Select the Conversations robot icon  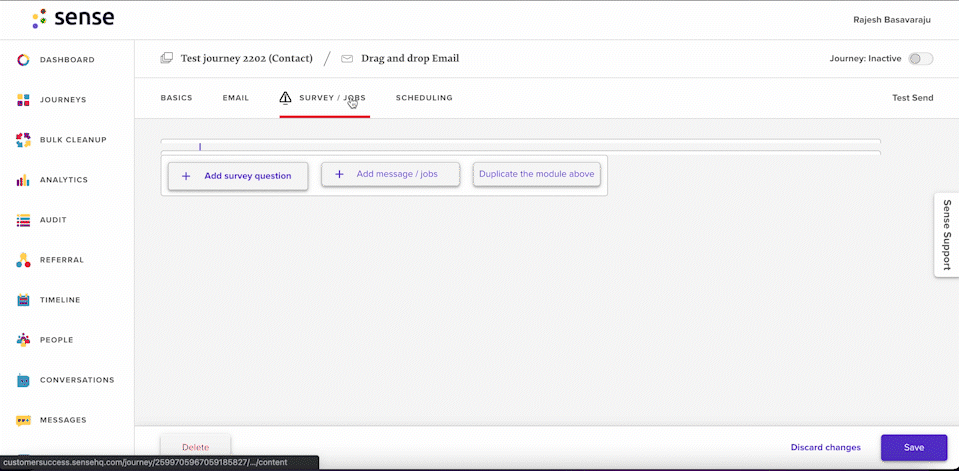[23, 380]
